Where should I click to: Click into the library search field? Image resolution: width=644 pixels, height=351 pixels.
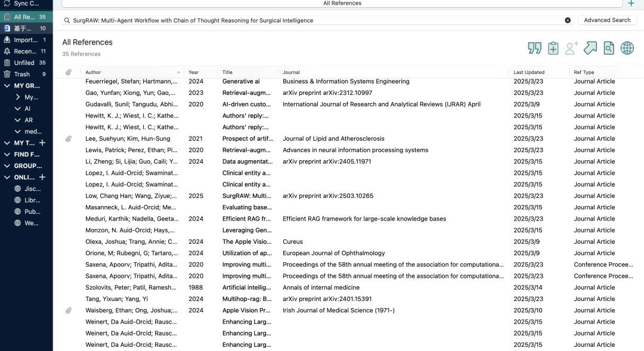click(316, 20)
